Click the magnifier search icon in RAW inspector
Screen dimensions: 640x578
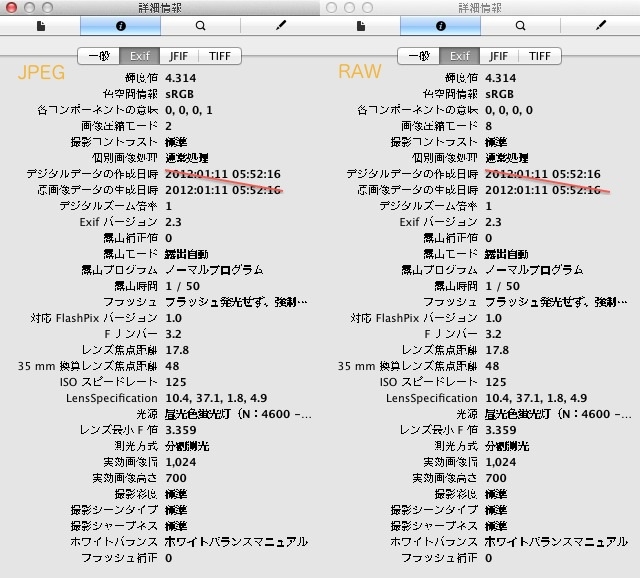click(x=520, y=26)
